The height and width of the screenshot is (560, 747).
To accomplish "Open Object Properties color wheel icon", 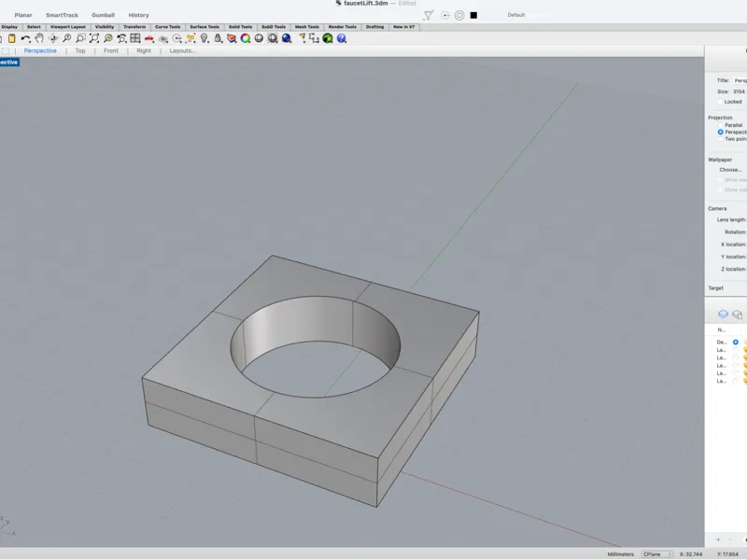I will click(246, 38).
